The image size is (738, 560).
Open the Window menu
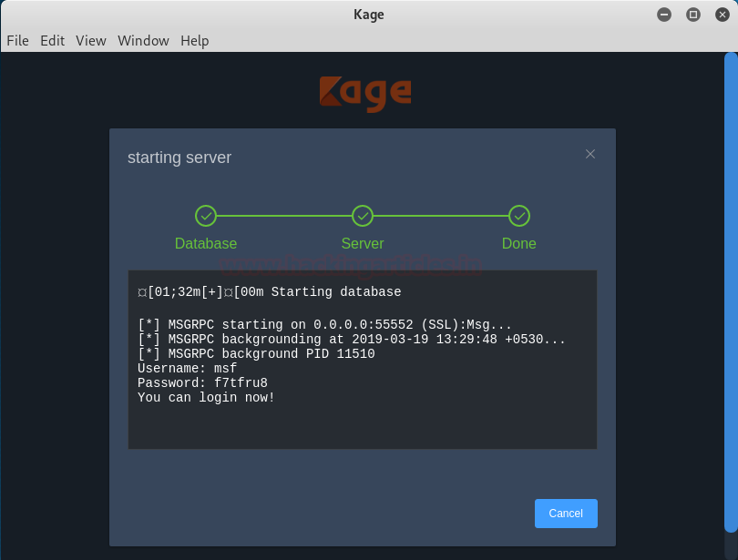[144, 41]
